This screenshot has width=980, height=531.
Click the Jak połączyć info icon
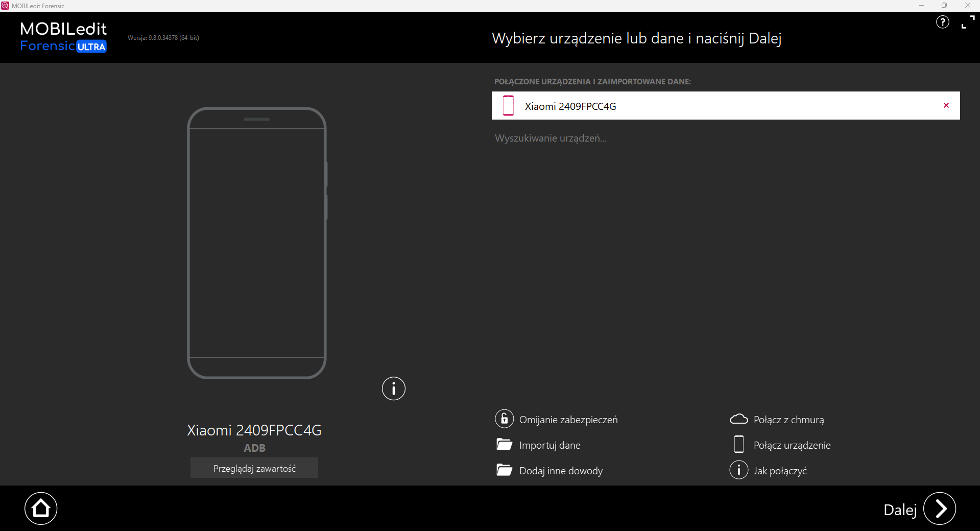point(738,470)
